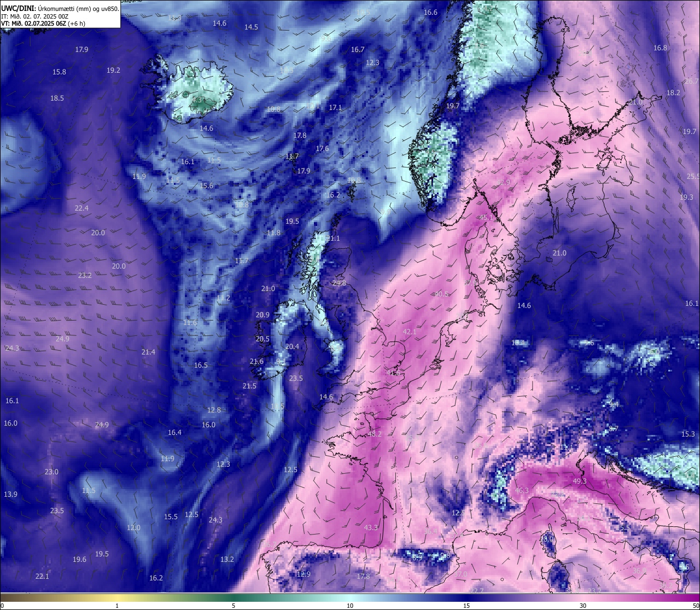This screenshot has height=610, width=700.
Task: Click the 22.4 value in the Atlantic
Action: tap(81, 208)
